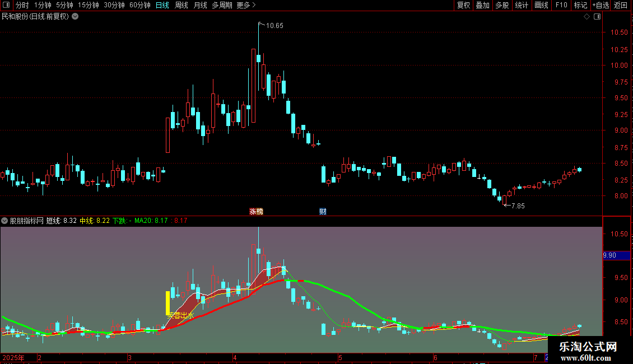Viewport: 633px width, 364px height.
Task: Open the 多股 multi-stock view
Action: click(x=502, y=5)
